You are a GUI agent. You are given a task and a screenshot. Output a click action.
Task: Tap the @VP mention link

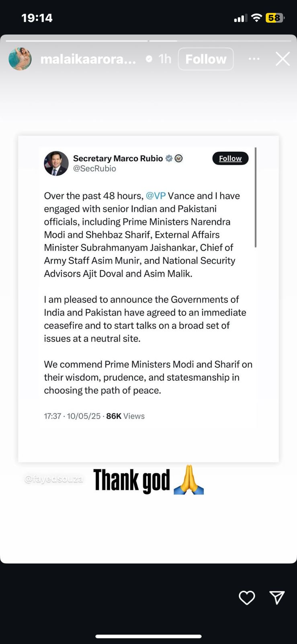156,196
